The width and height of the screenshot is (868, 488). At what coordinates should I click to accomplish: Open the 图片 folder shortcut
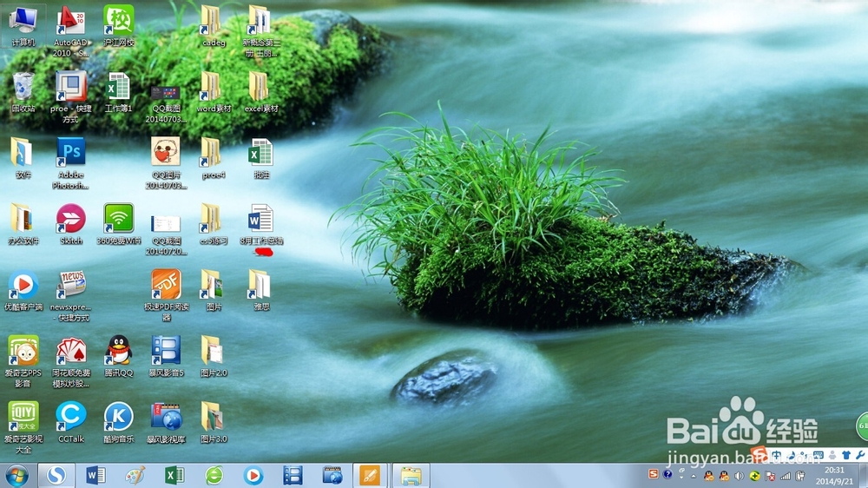click(214, 290)
